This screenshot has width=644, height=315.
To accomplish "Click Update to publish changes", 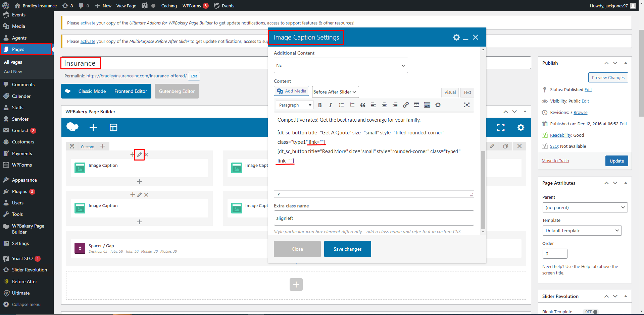I will (617, 161).
